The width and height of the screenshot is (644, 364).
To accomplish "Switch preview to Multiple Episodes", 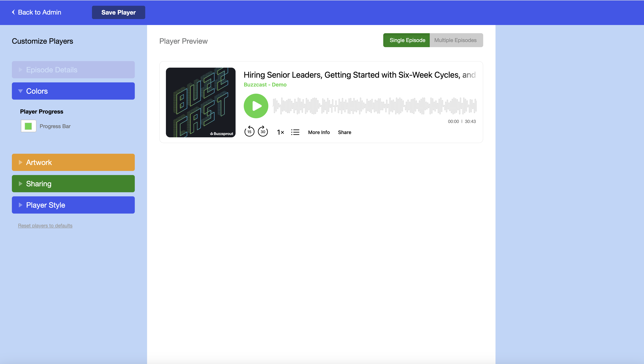I will point(456,40).
